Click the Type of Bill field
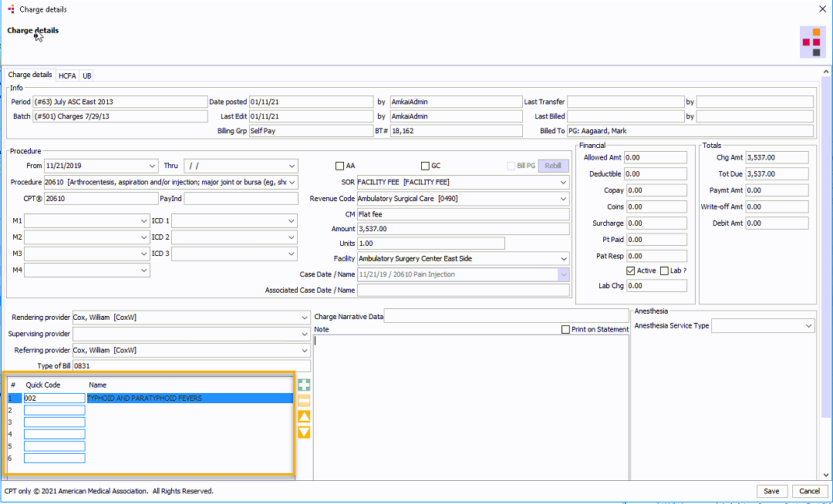 192,366
